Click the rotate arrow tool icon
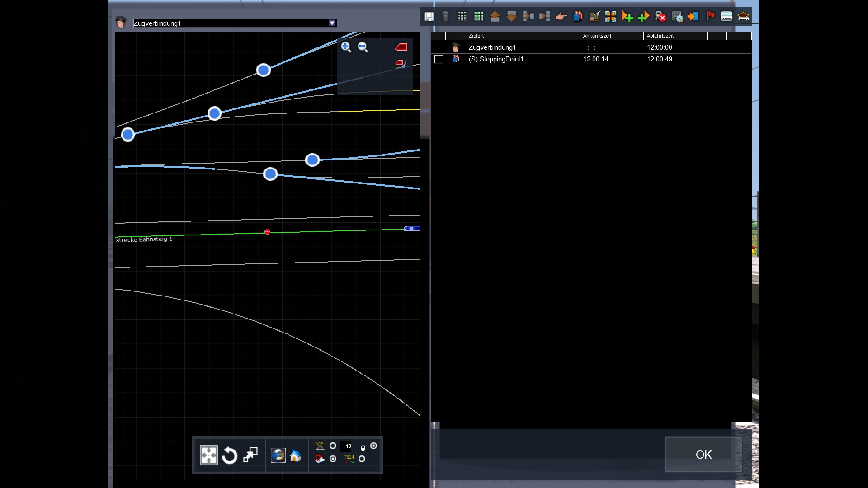Image resolution: width=868 pixels, height=488 pixels. [x=230, y=455]
